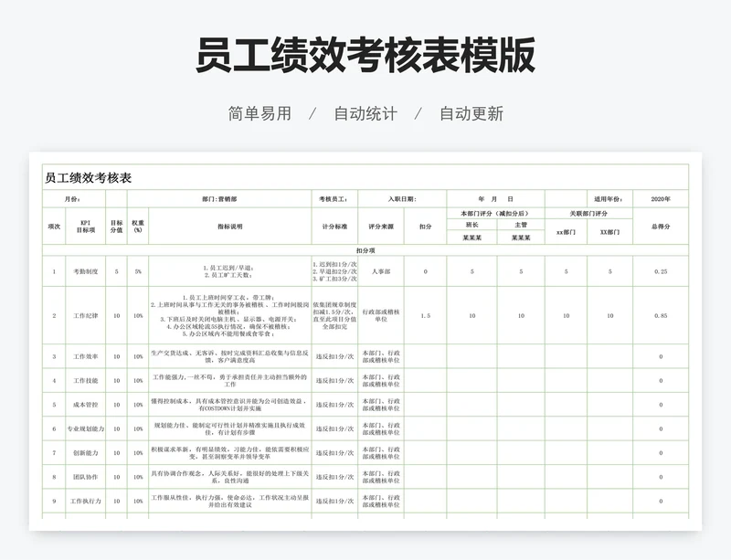Click the 目标分值 column header
The height and width of the screenshot is (560, 731).
117,227
